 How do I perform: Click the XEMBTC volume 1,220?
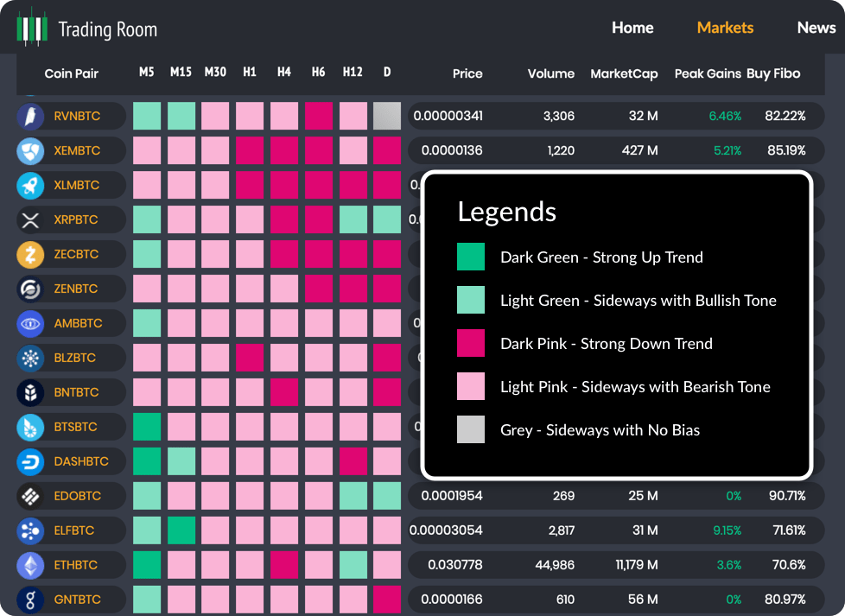[561, 150]
